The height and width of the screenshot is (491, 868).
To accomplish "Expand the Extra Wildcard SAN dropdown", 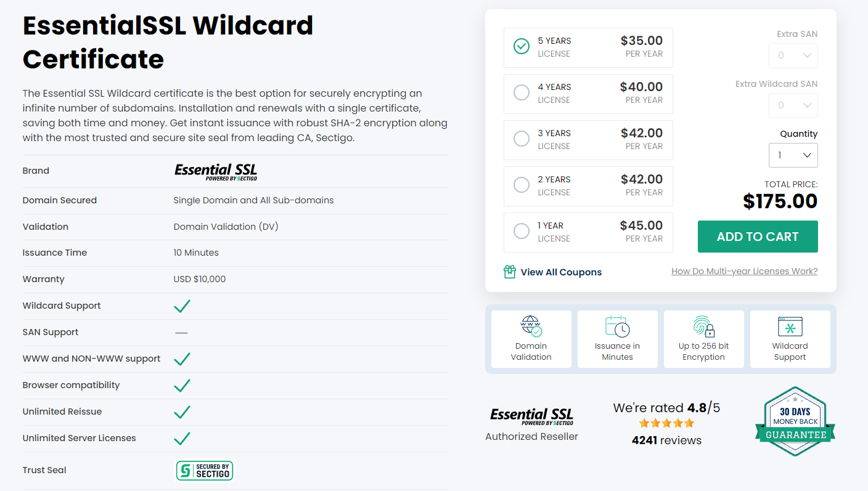I will (x=793, y=105).
